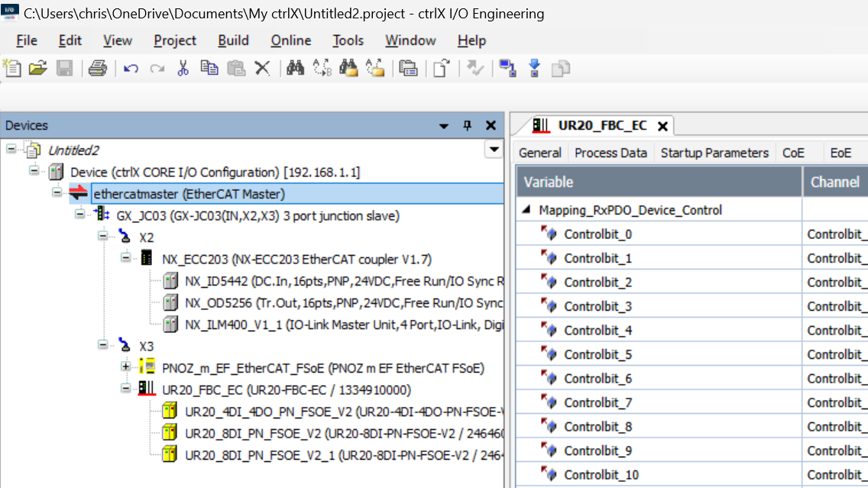Select ethercatmaster (EtherCAT Master) in tree
The image size is (868, 488).
pos(189,194)
